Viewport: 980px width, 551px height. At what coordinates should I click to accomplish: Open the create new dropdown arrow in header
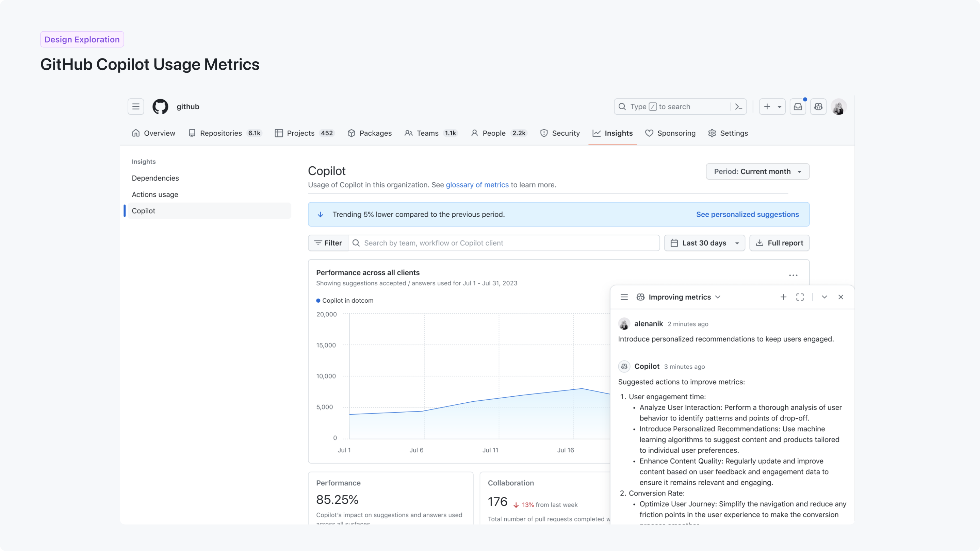tap(779, 106)
